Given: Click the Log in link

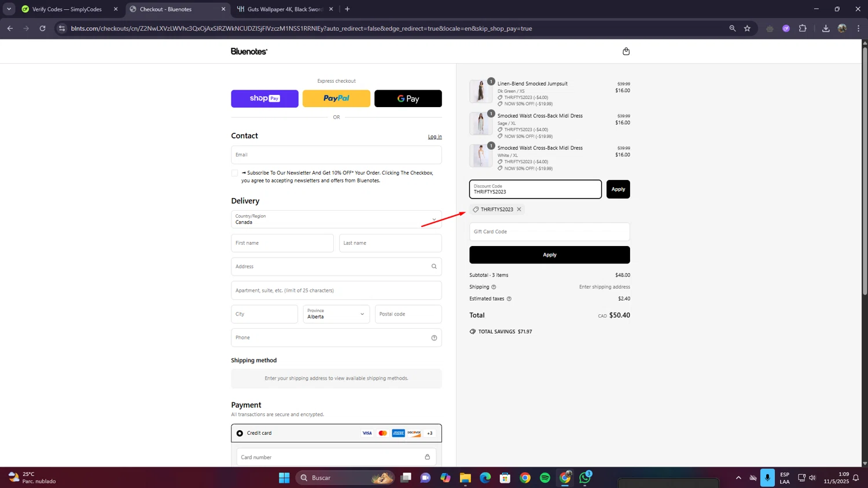Looking at the screenshot, I should tap(435, 137).
